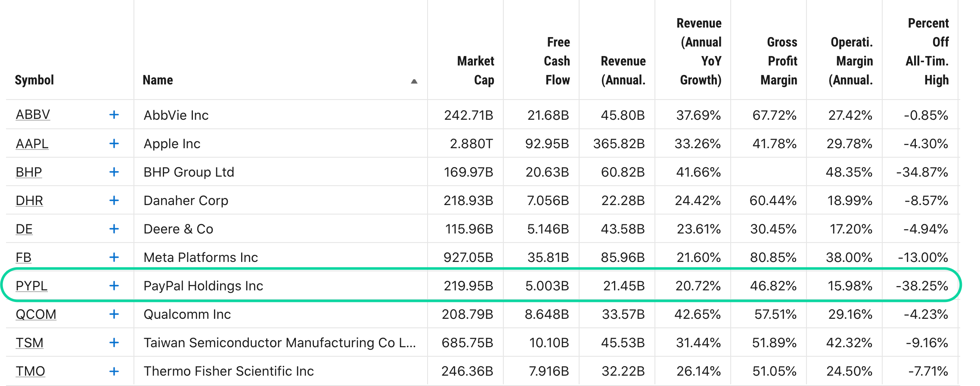980x386 pixels.
Task: Sort by Operating Margin column header
Action: pos(851,61)
